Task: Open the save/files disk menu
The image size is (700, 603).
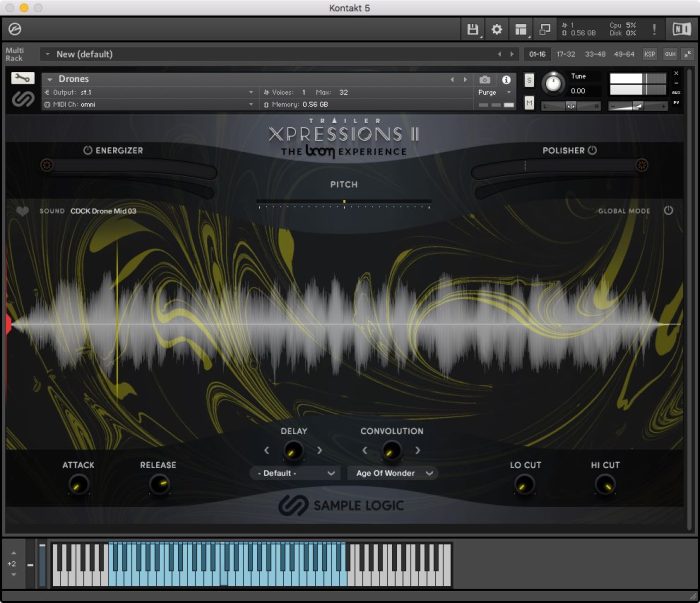Action: (472, 29)
